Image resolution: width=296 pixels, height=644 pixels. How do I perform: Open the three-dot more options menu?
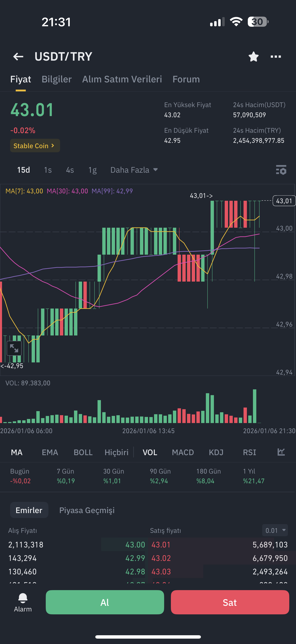(x=276, y=57)
